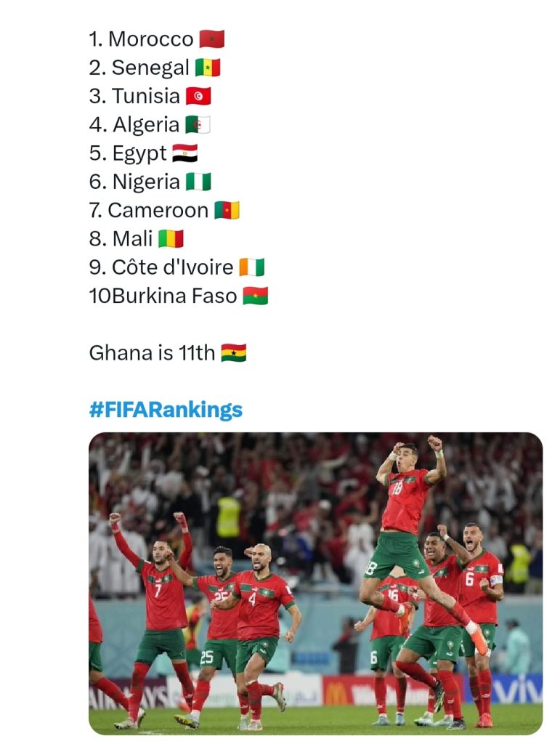Click the Egypt flag emoji
The height and width of the screenshot is (744, 560).
tap(184, 153)
